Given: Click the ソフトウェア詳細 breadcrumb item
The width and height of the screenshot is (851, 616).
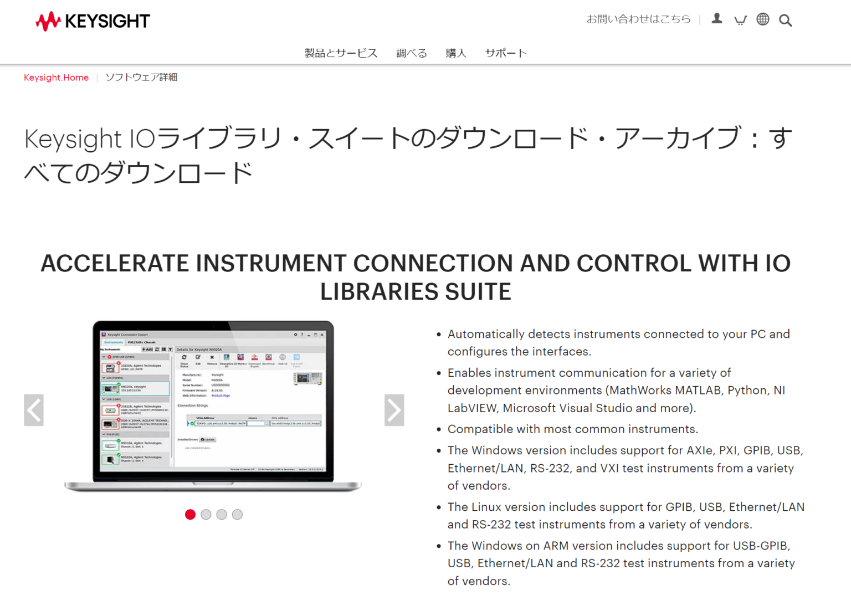Looking at the screenshot, I should tap(141, 77).
